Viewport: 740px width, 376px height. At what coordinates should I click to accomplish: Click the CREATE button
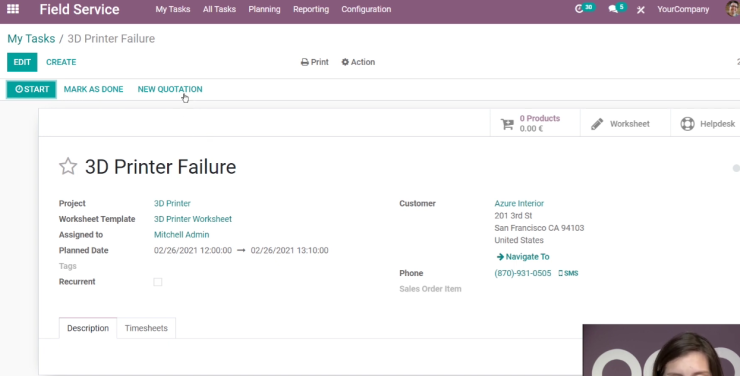tap(61, 62)
